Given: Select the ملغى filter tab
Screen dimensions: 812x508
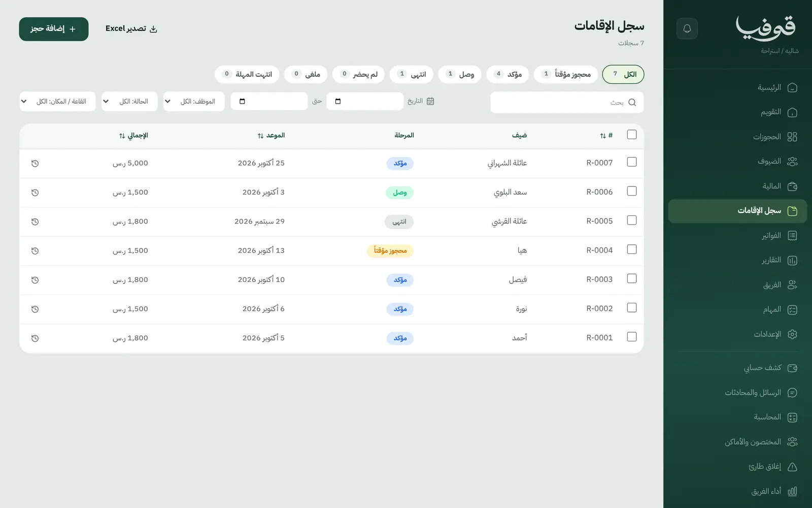Looking at the screenshot, I should click(306, 74).
